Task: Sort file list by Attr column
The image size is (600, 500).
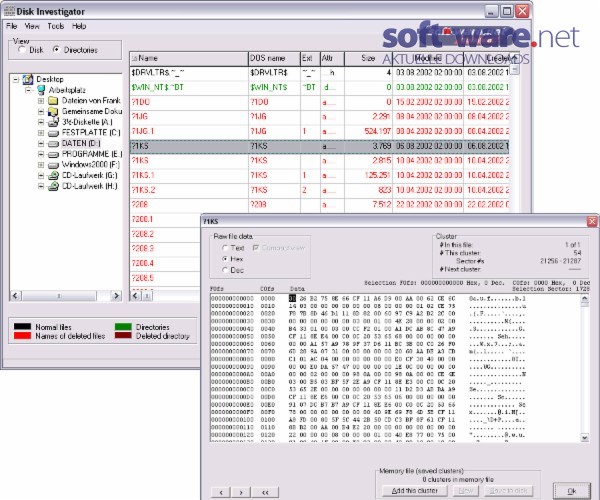Action: point(332,59)
